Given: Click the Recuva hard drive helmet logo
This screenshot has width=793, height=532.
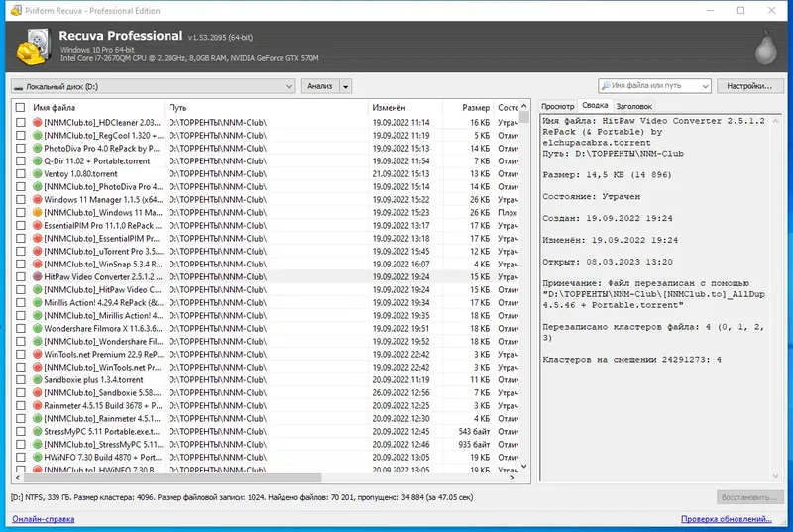Looking at the screenshot, I should (34, 47).
